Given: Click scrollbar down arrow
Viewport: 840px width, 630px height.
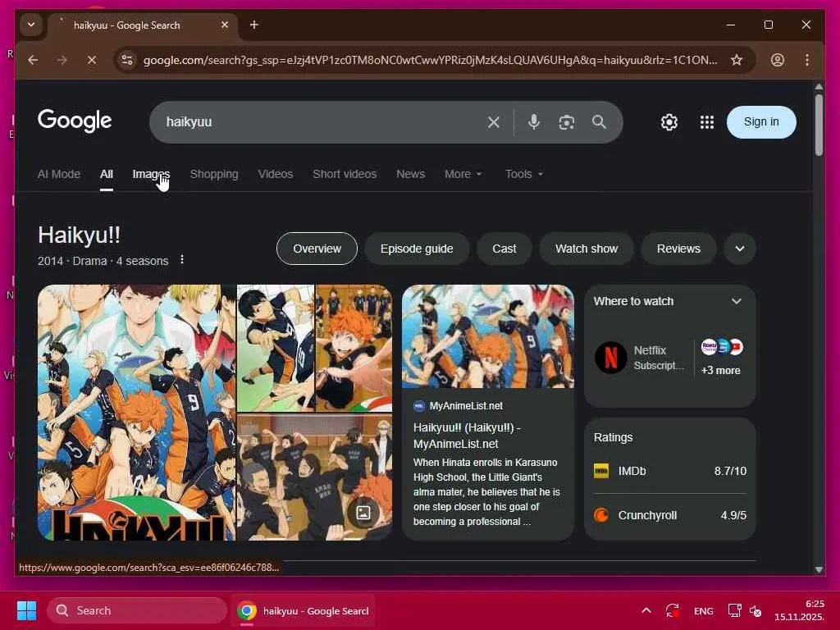Looking at the screenshot, I should [819, 569].
